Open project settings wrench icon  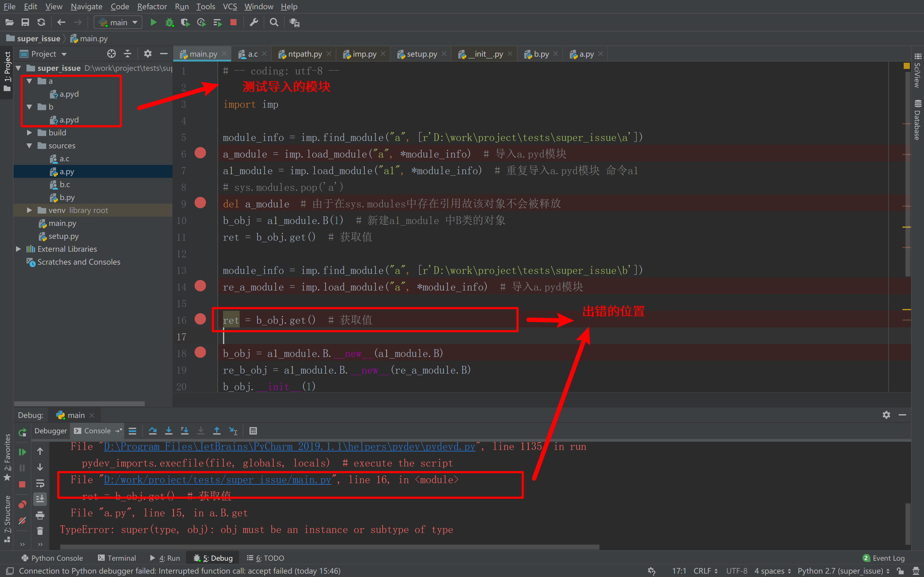pyautogui.click(x=254, y=22)
